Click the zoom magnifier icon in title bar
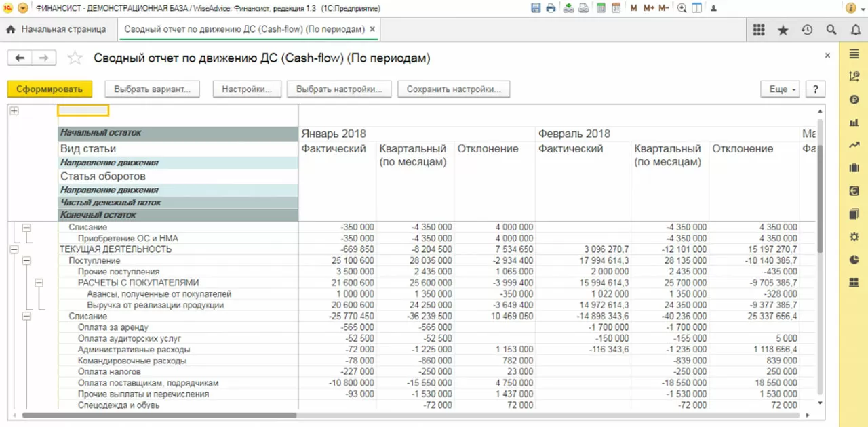Screen dimensions: 868x427 (682, 8)
